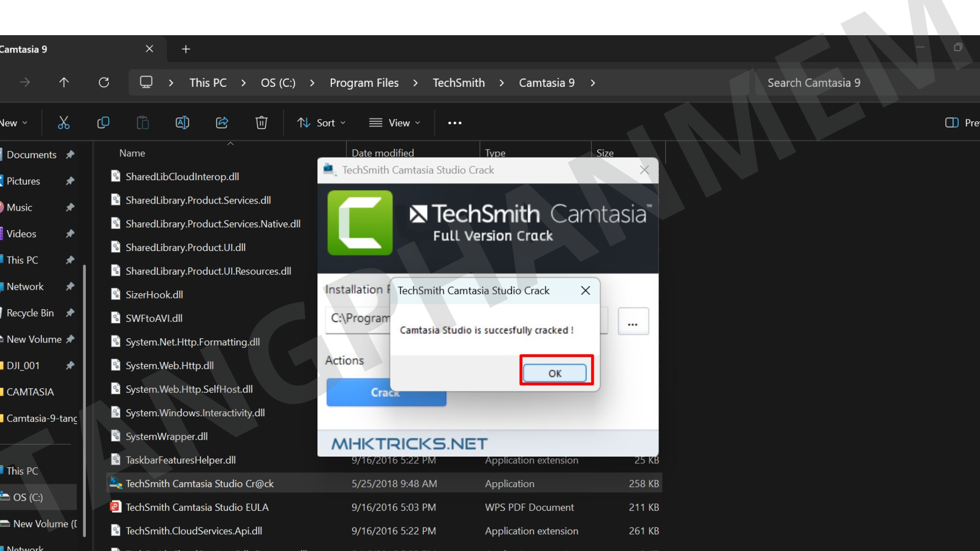Click the Type column header

pos(495,153)
